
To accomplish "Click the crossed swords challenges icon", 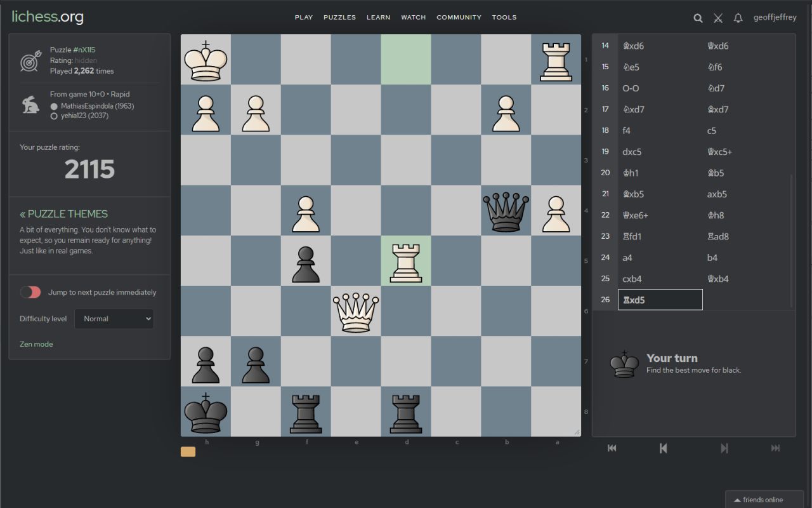I will click(717, 18).
